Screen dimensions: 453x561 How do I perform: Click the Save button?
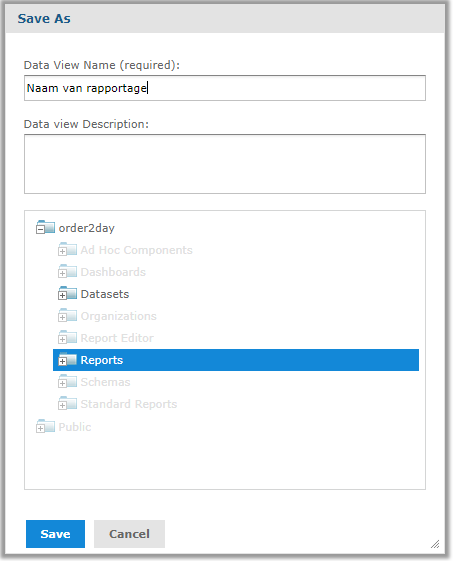[x=55, y=534]
